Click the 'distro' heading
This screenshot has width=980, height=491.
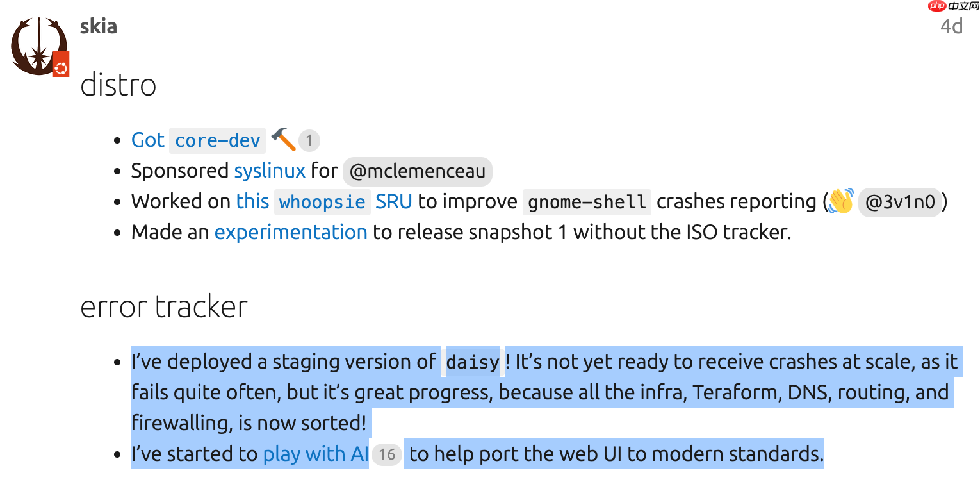pyautogui.click(x=118, y=85)
